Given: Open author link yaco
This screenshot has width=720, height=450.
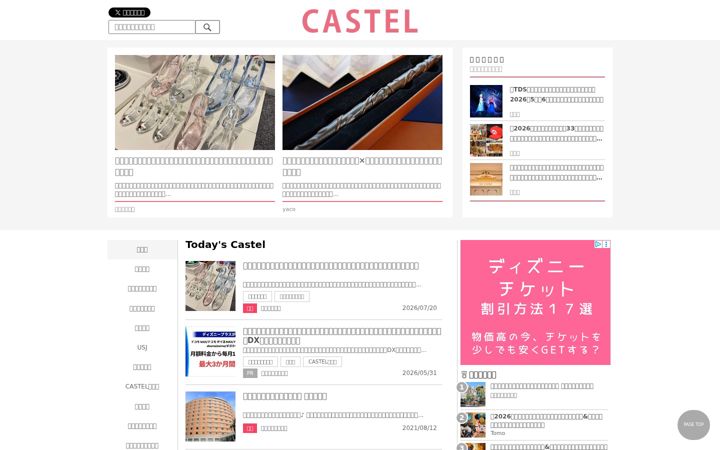Looking at the screenshot, I should click(x=289, y=209).
